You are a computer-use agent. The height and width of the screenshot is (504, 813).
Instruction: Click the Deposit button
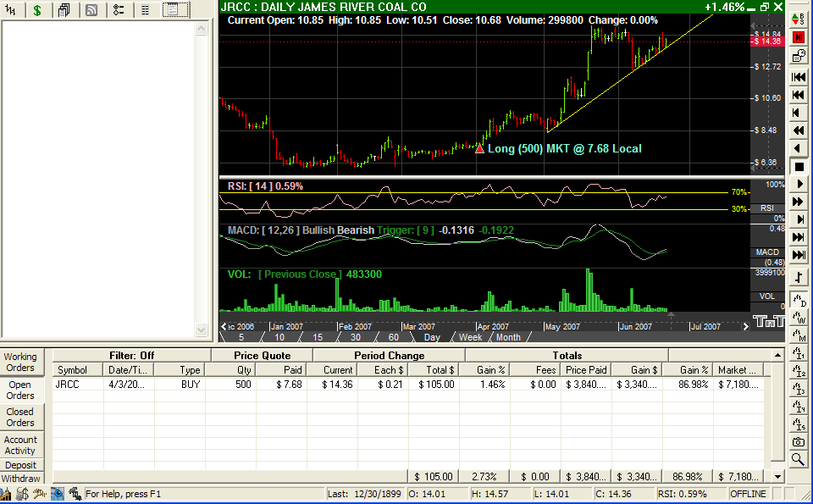click(x=20, y=465)
